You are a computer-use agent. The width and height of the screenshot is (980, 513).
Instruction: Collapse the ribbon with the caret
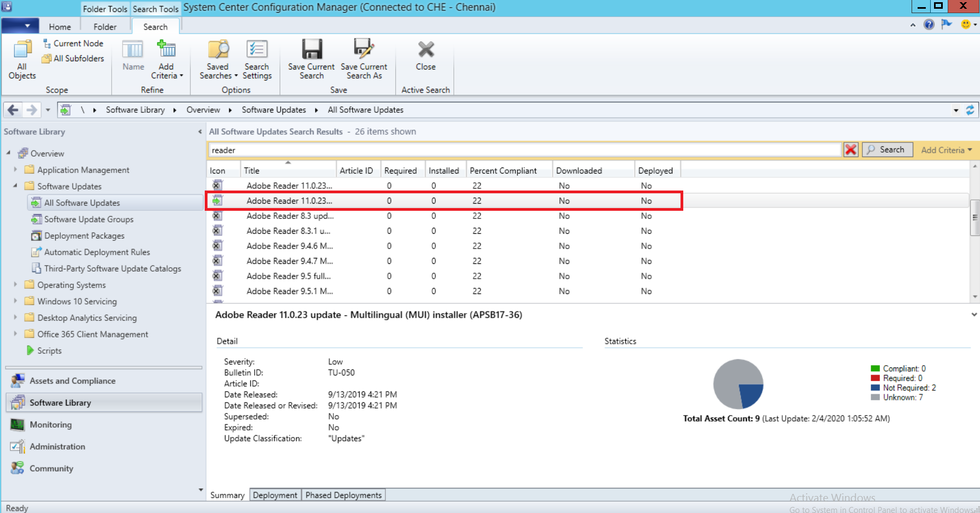(x=913, y=25)
